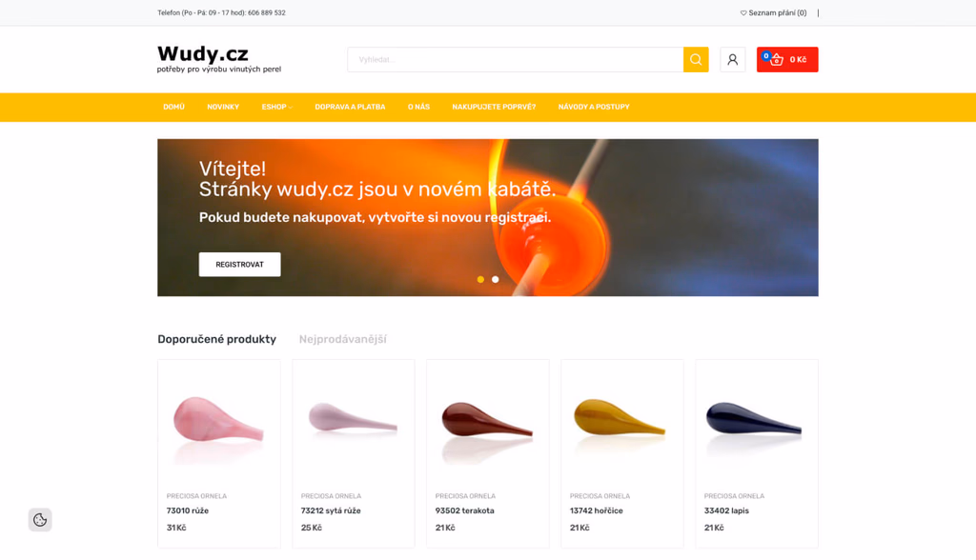976x560 pixels.
Task: Go to NÁVODY A POSTUPY page
Action: click(594, 107)
